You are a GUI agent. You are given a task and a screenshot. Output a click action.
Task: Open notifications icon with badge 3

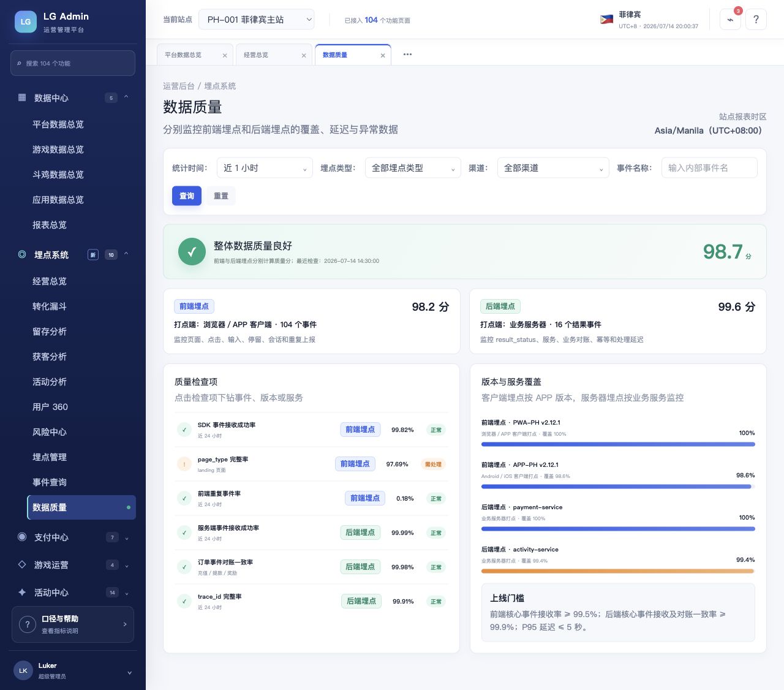click(x=730, y=19)
